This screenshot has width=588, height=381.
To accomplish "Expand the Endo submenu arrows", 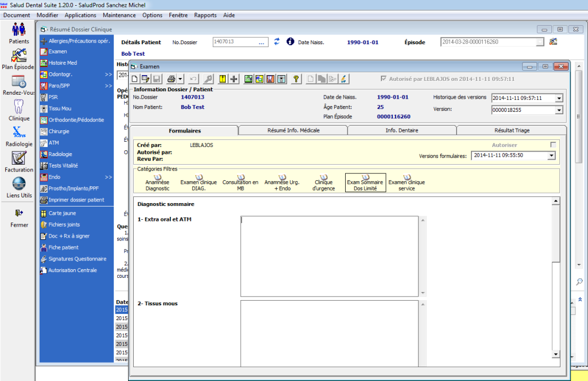I will click(x=109, y=177).
